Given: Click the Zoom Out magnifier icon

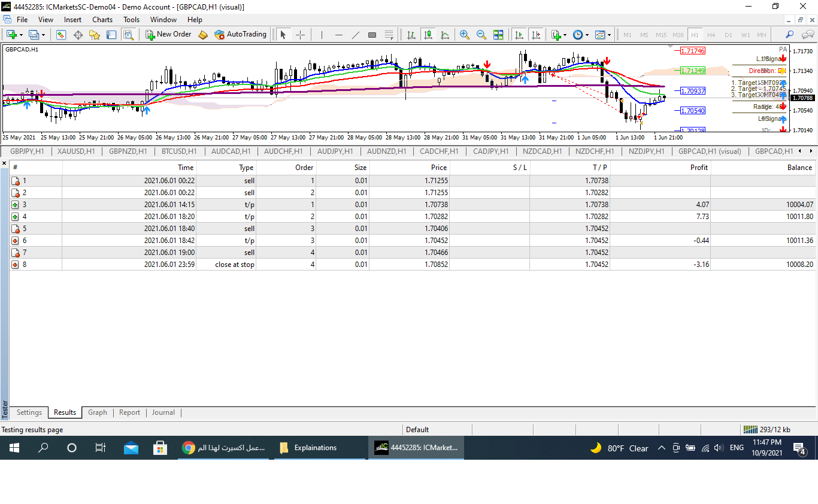Looking at the screenshot, I should click(x=481, y=35).
